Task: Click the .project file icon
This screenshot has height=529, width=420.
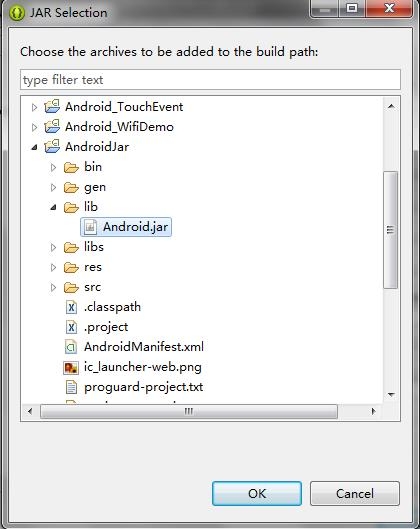Action: pos(71,327)
